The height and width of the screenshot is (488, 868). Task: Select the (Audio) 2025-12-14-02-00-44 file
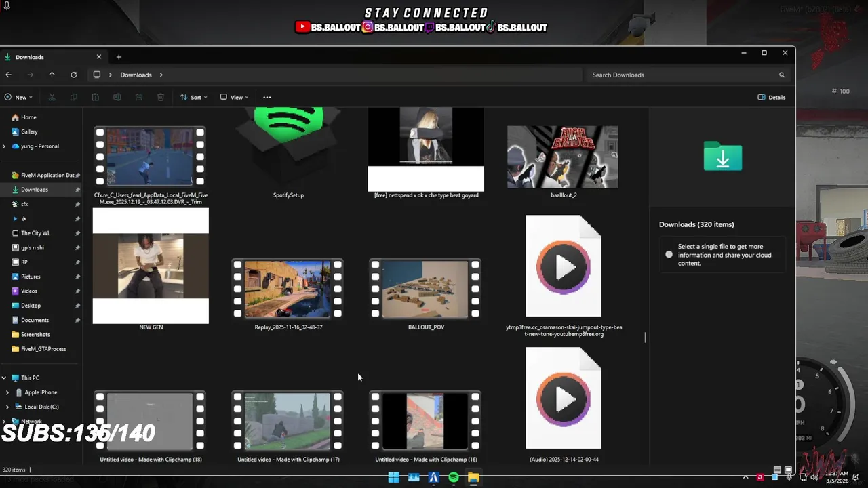click(x=564, y=399)
